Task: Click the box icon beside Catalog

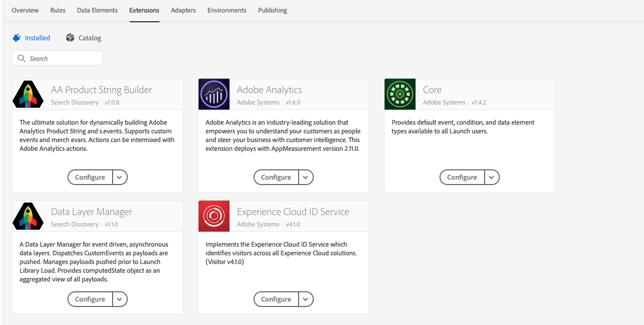Action: click(70, 38)
